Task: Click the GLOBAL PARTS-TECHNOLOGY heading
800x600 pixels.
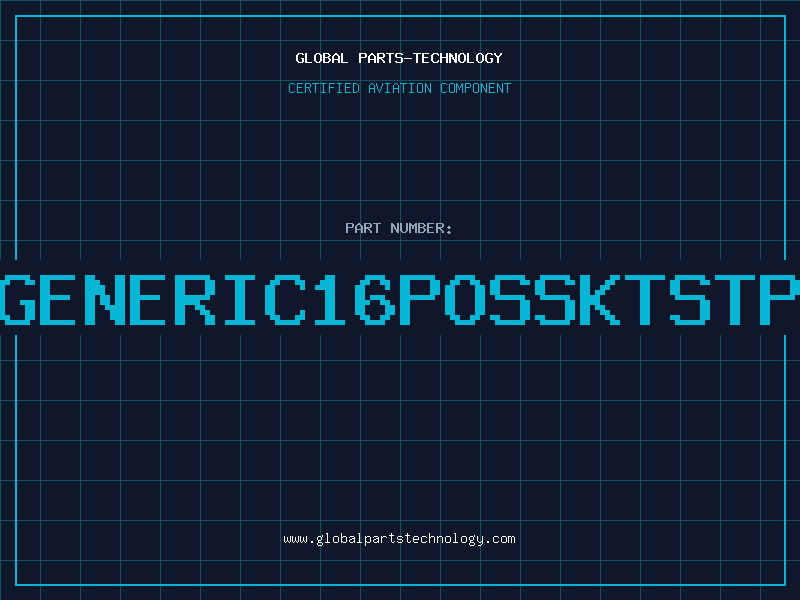Action: pyautogui.click(x=399, y=58)
